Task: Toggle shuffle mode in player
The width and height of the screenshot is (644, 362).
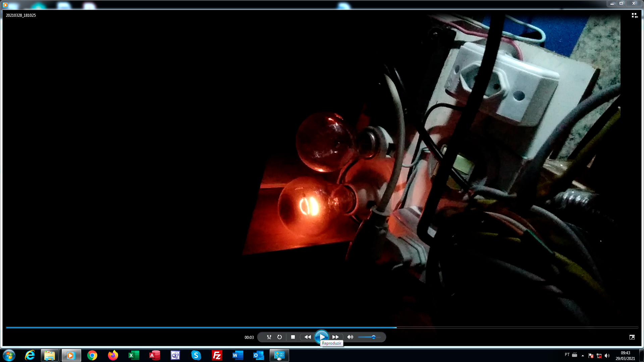Action: [269, 337]
